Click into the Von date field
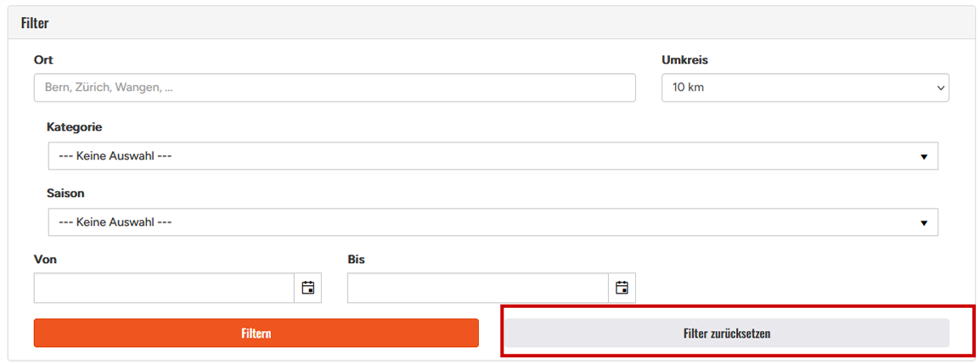 tap(164, 288)
